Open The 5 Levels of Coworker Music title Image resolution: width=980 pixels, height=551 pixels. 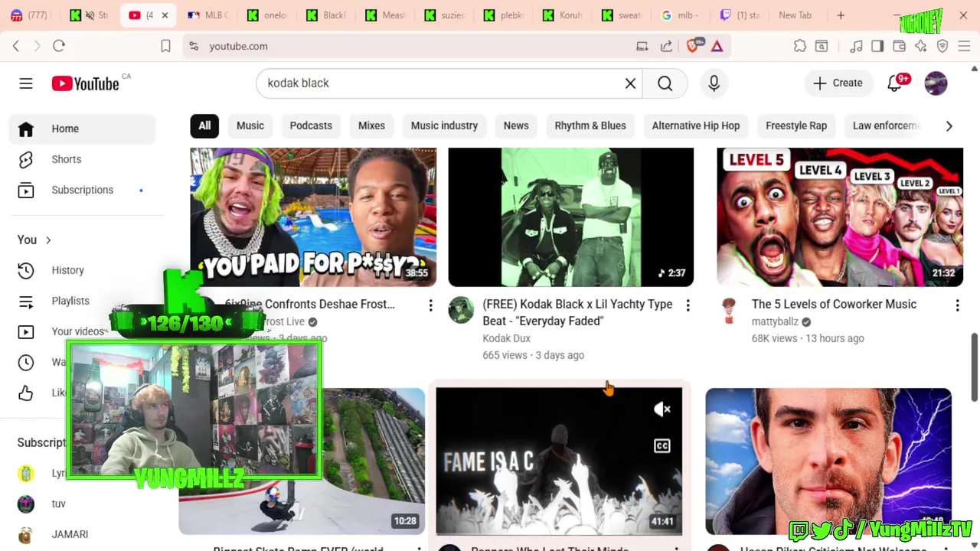pos(834,305)
